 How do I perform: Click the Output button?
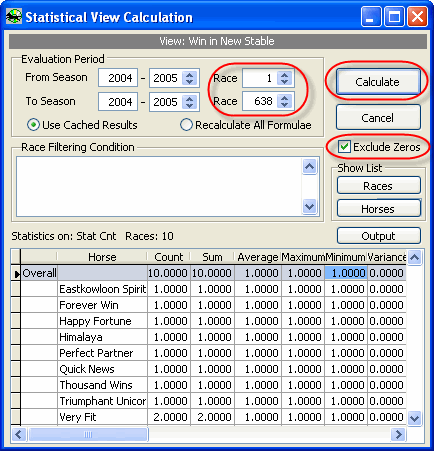click(x=379, y=236)
